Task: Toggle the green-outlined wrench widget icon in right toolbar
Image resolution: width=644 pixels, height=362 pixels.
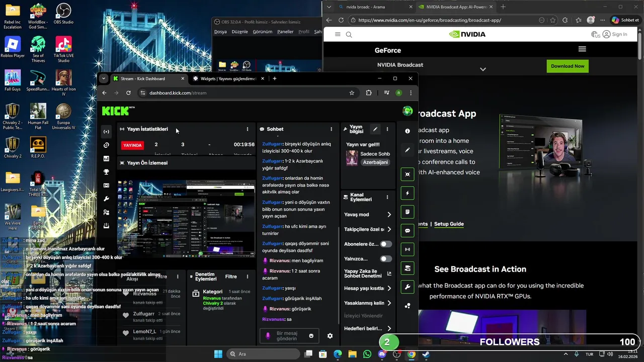Action: pyautogui.click(x=408, y=287)
